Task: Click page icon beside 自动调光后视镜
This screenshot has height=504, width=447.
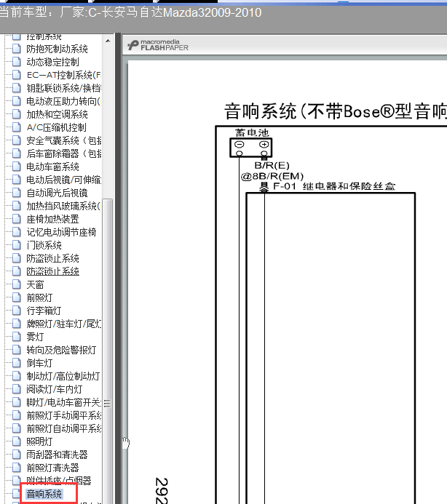Action: click(x=17, y=193)
